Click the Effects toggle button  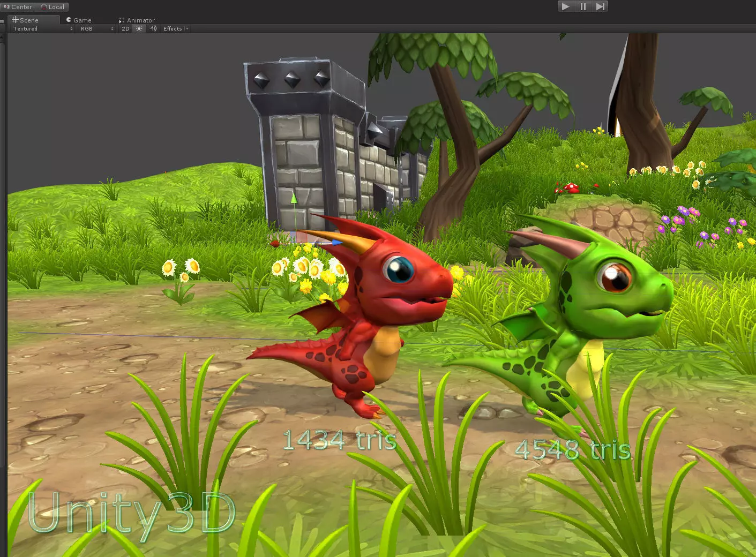173,29
